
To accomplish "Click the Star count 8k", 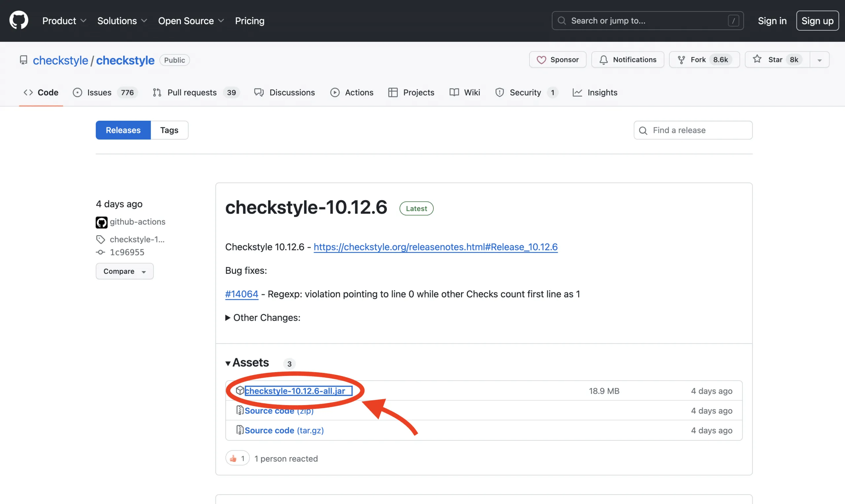I will 794,60.
